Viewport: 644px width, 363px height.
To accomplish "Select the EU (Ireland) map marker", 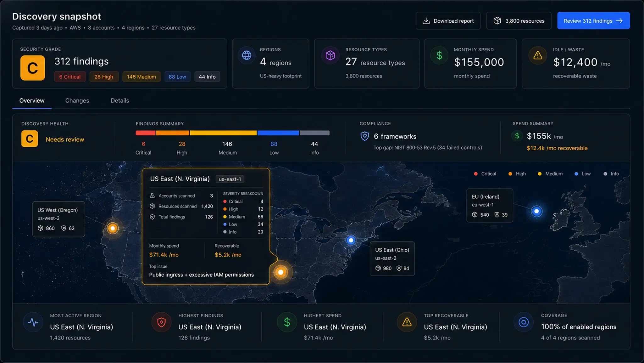I will coord(537,211).
